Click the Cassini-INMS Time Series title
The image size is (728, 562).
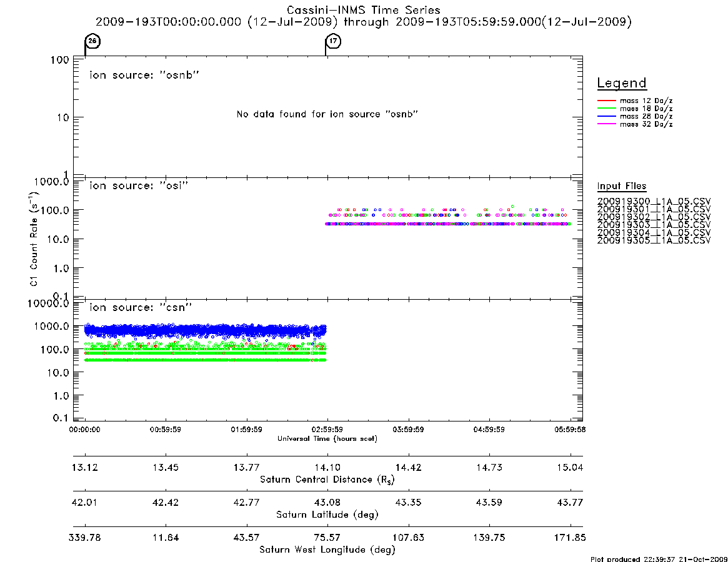coord(364,10)
